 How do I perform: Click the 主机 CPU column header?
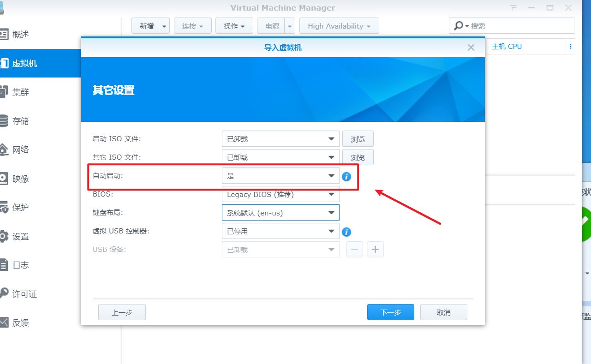(x=507, y=47)
